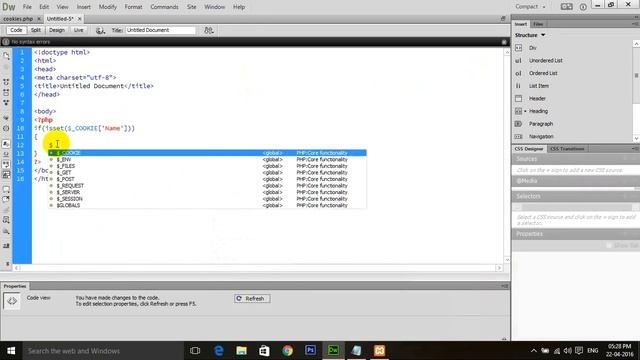Image resolution: width=640 pixels, height=360 pixels.
Task: Insert a Div from the Insert panel
Action: (x=532, y=48)
